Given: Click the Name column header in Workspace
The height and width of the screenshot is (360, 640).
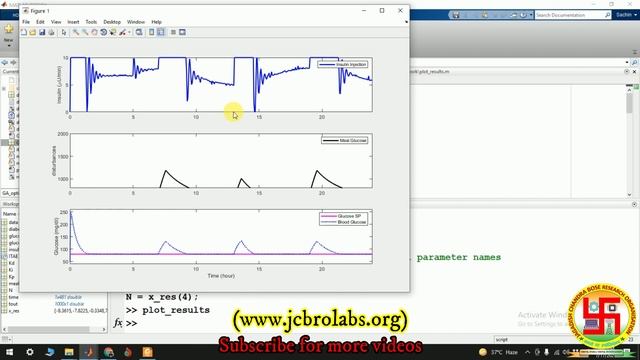Looking at the screenshot, I should (x=10, y=213).
